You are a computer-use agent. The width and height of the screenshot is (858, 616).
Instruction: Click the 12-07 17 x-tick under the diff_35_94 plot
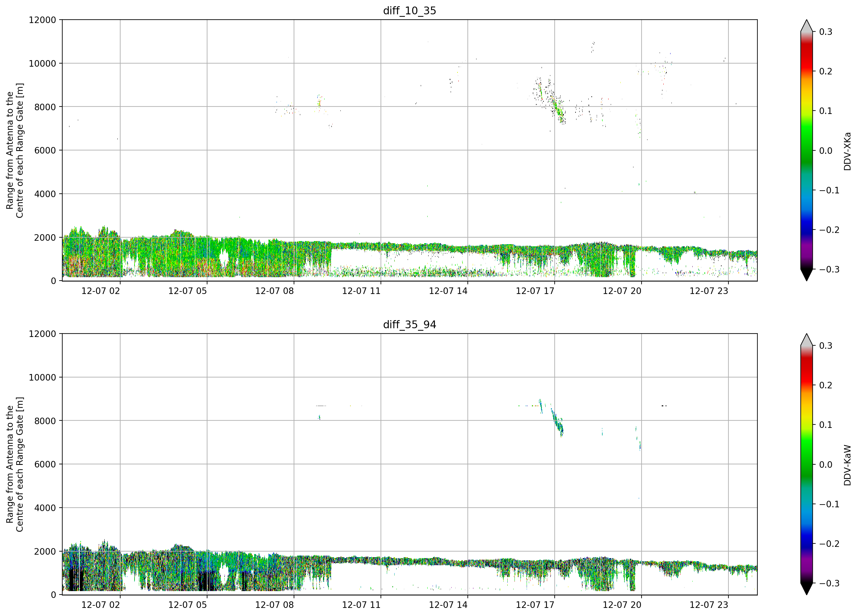(x=535, y=605)
